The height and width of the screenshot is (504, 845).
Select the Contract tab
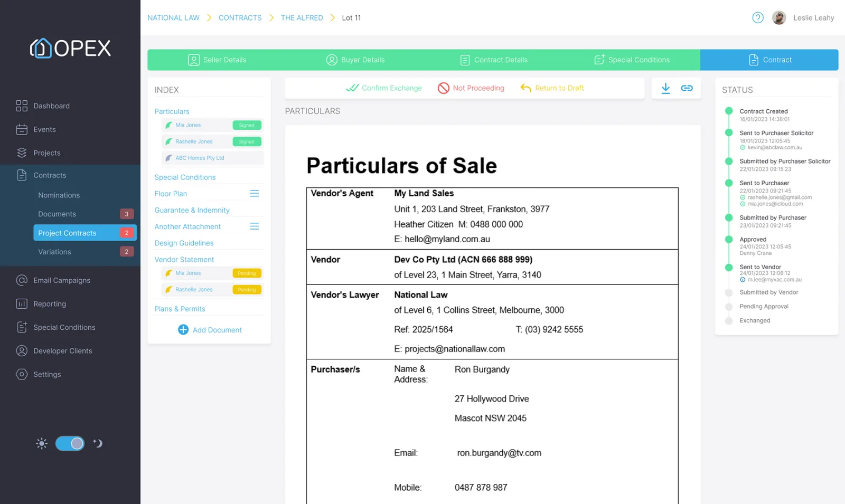(x=769, y=60)
